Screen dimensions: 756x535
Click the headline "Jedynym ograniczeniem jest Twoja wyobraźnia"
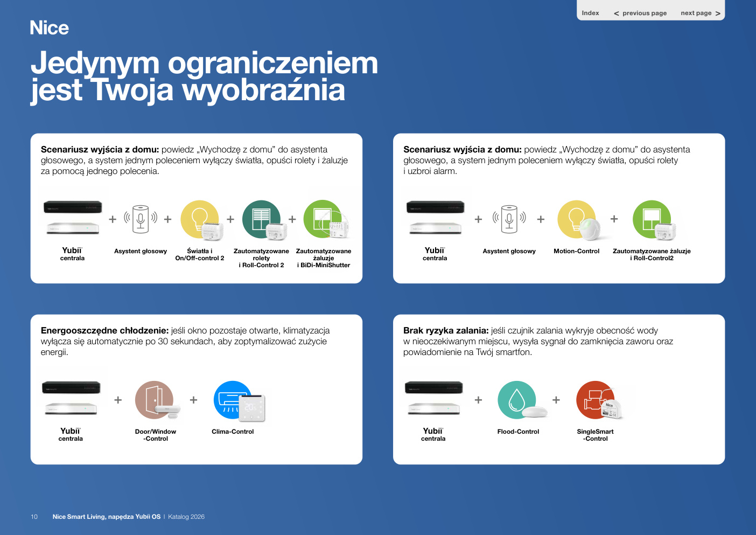coord(204,77)
